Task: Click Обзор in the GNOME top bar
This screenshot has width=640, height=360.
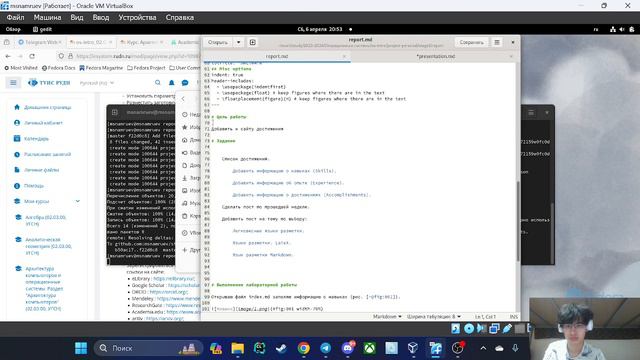Action: click(x=13, y=29)
